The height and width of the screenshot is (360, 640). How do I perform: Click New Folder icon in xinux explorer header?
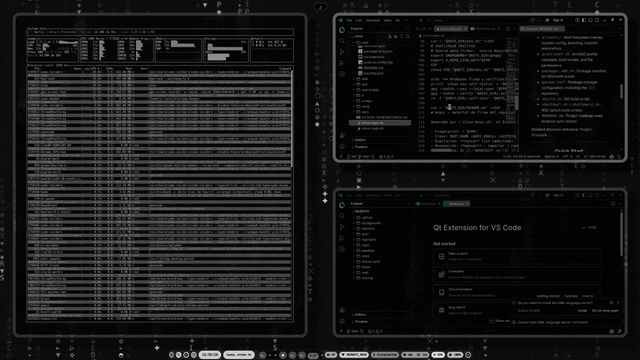395,36
